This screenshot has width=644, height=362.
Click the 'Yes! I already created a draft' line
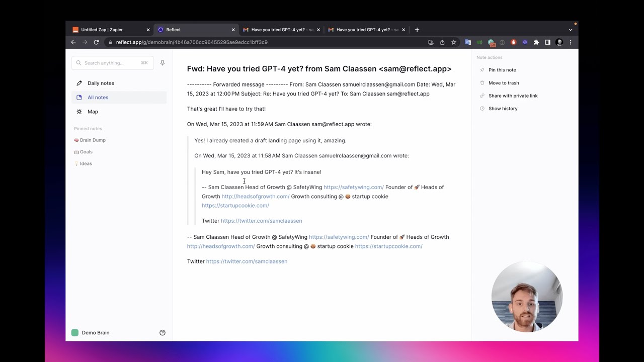click(270, 141)
